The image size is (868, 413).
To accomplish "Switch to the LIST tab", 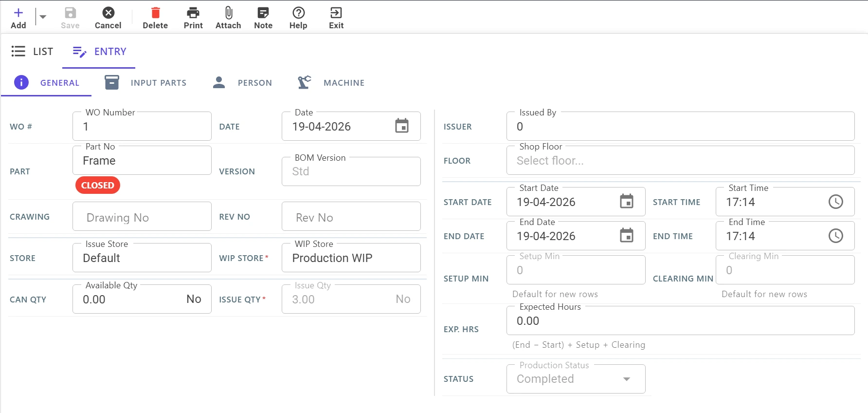I will point(32,51).
